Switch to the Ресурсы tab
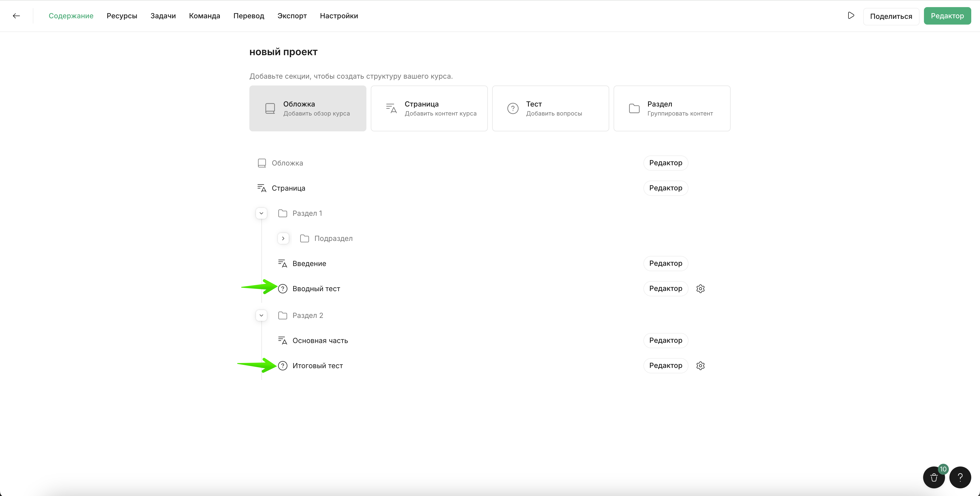 coord(122,16)
